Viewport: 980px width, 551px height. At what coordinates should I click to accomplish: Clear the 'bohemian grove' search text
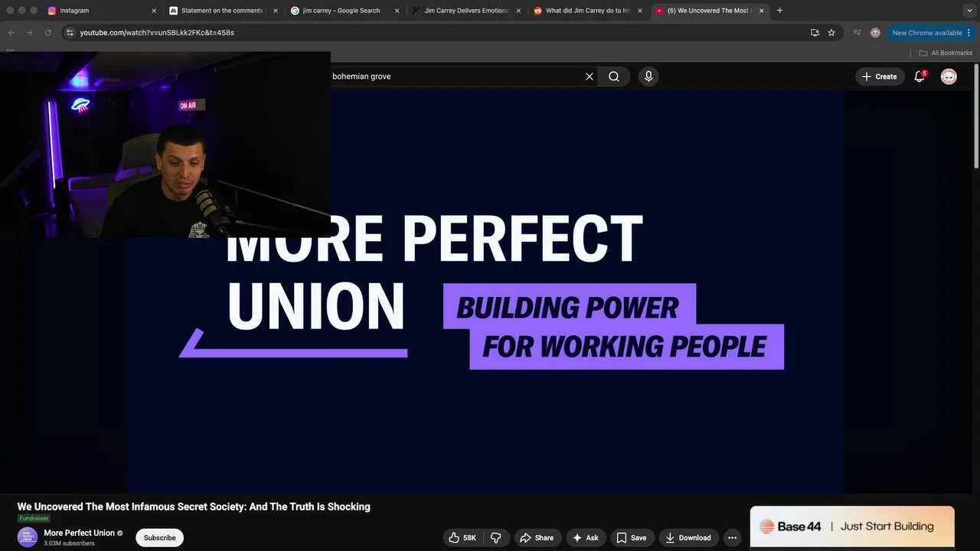pos(590,77)
